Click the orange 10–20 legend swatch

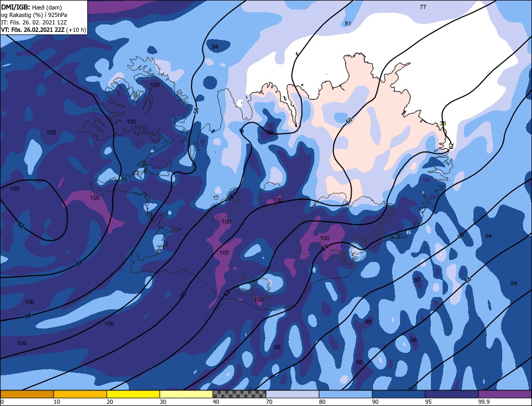tap(80, 394)
